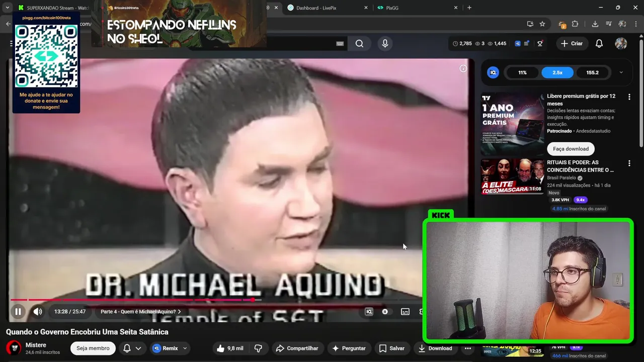Click the vidIQ logo in the sidebar panel
Image resolution: width=644 pixels, height=362 pixels.
[493, 72]
